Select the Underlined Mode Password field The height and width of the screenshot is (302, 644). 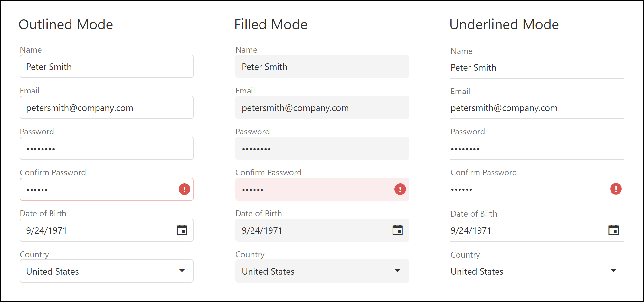[537, 149]
